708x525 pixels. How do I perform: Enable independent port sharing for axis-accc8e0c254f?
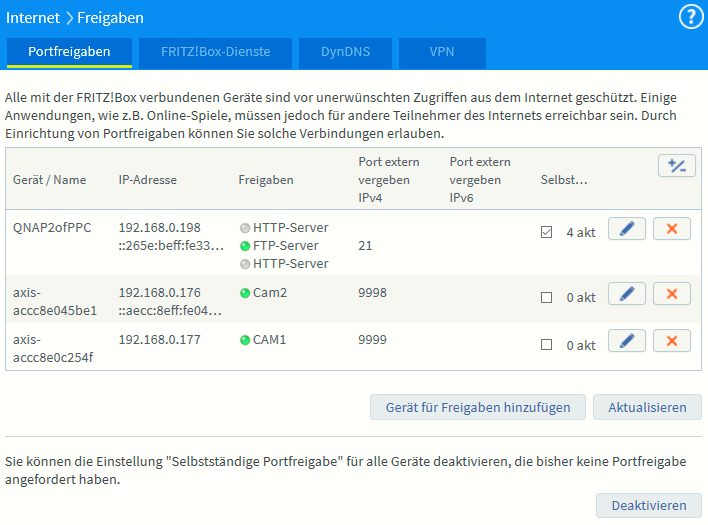[x=546, y=345]
